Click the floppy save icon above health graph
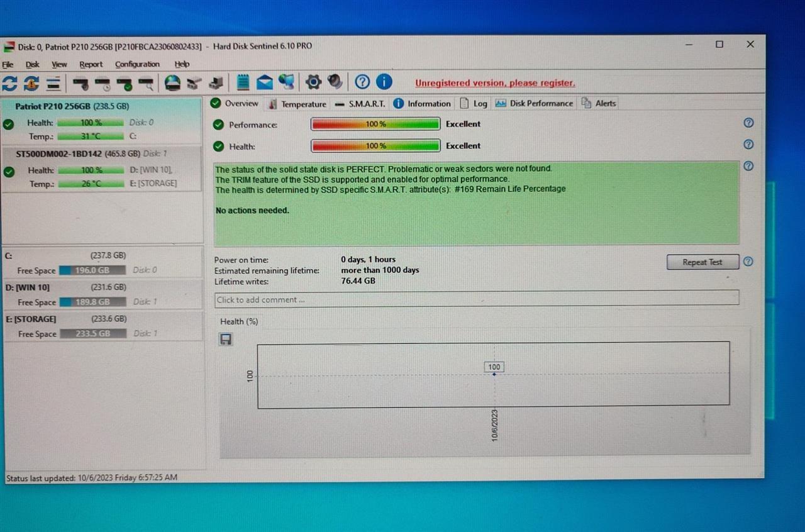This screenshot has height=532, width=805. (226, 340)
